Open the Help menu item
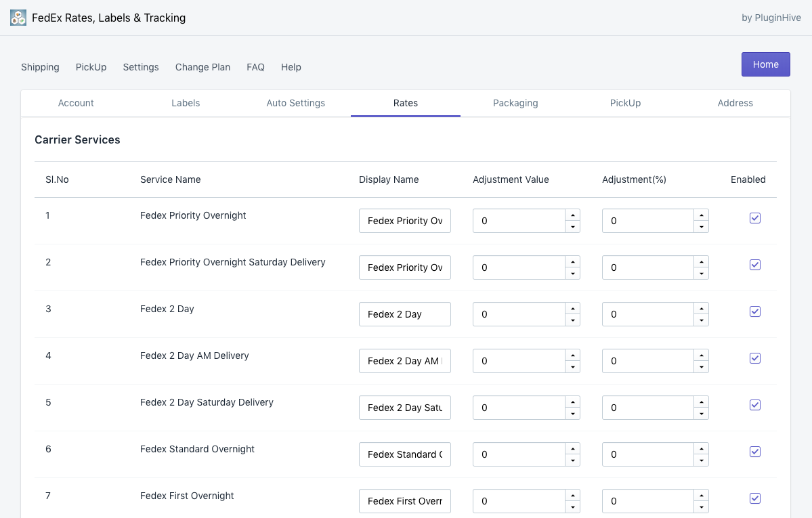This screenshot has height=518, width=812. pos(291,67)
